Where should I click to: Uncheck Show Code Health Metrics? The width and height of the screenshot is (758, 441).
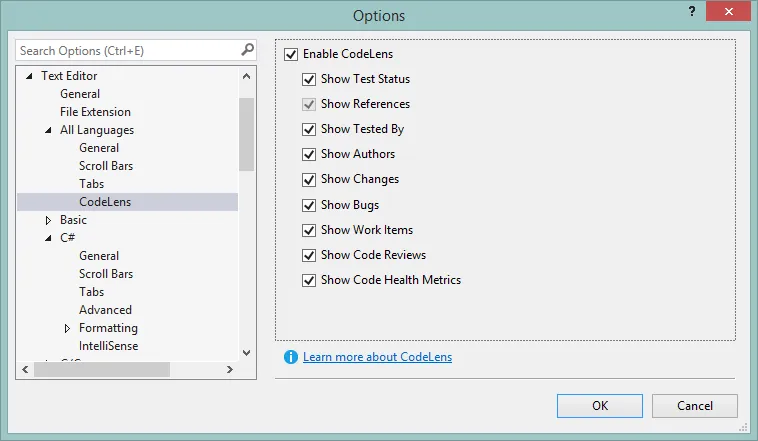pos(309,280)
